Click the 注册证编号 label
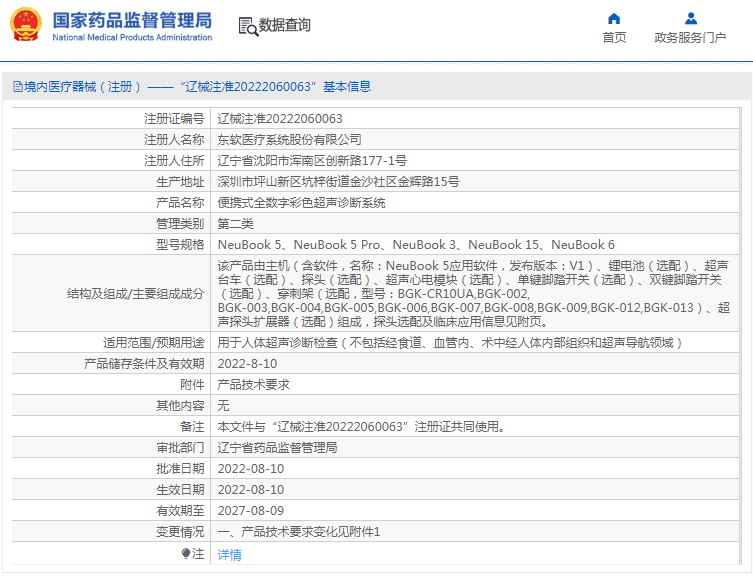The image size is (753, 578). [174, 119]
